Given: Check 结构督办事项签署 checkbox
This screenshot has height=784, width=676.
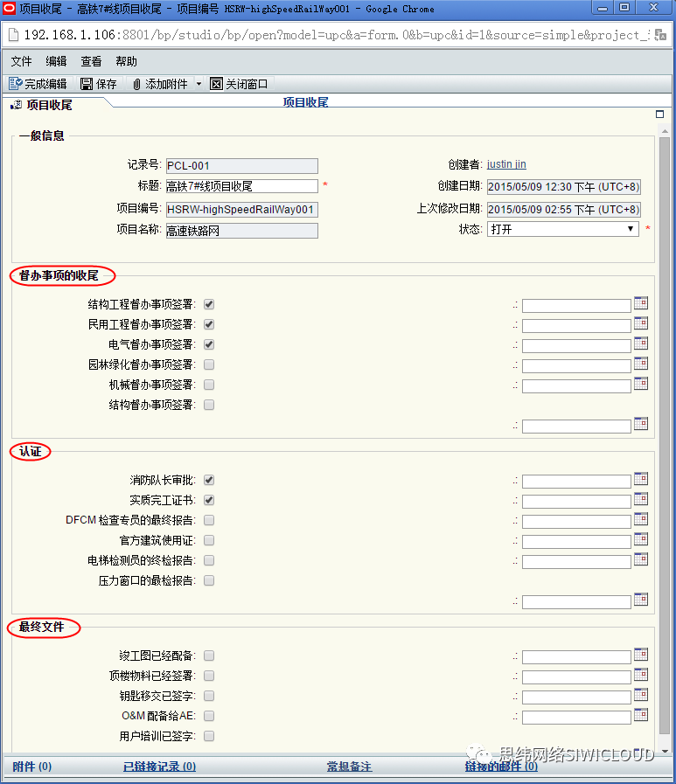Looking at the screenshot, I should (x=209, y=405).
